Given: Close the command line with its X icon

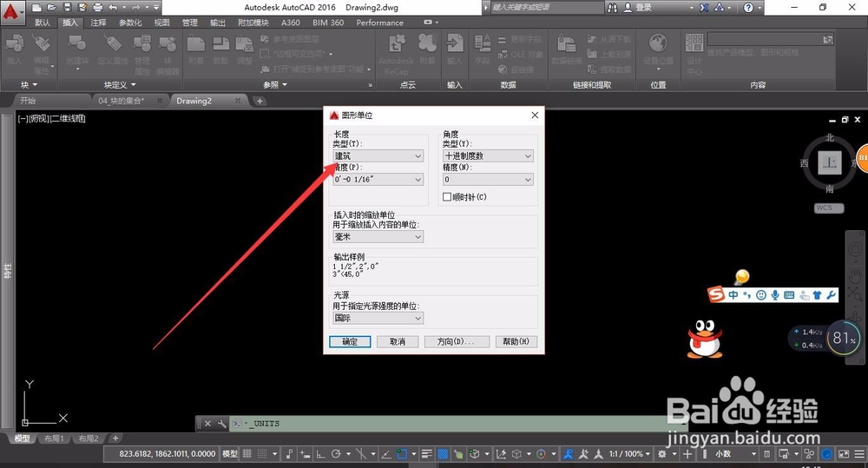Looking at the screenshot, I should tap(207, 424).
